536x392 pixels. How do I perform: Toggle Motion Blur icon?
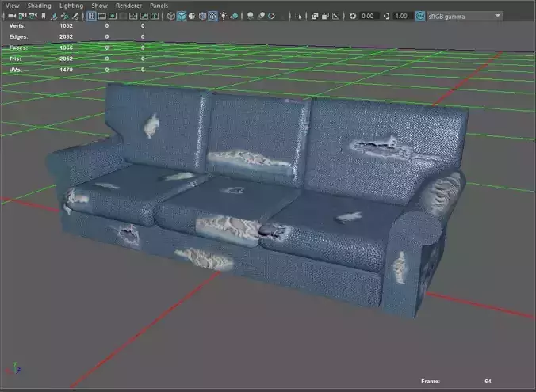[x=261, y=16]
